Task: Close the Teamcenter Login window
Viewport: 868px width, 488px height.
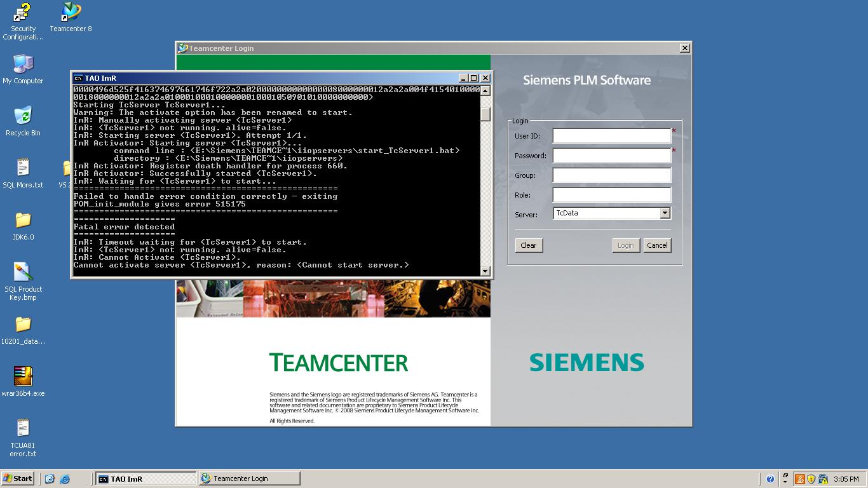Action: tap(684, 48)
